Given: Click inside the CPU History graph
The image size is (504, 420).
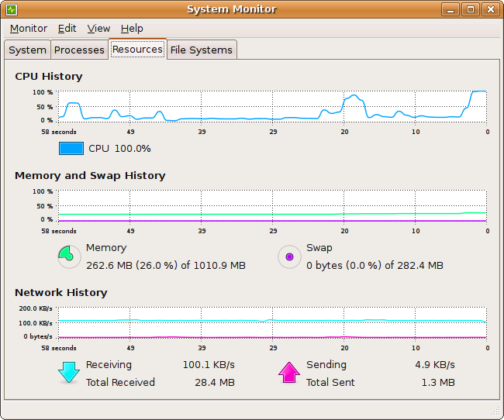Looking at the screenshot, I should pos(271,105).
